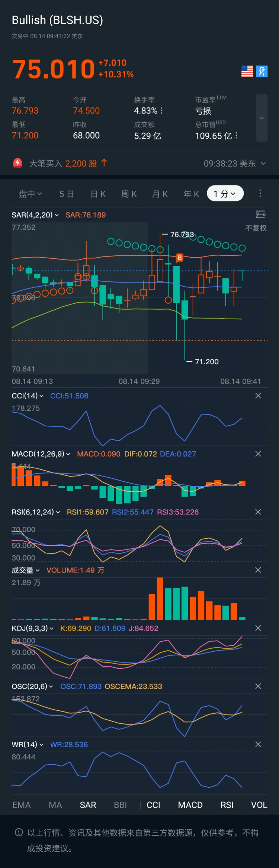Close the KDJ indicator panel

pos(258,628)
